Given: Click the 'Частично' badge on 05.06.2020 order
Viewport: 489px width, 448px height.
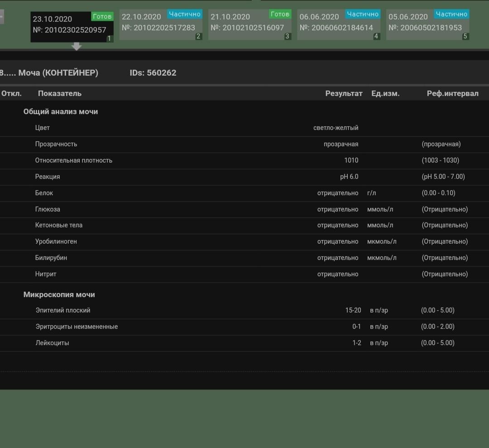Looking at the screenshot, I should click(451, 14).
